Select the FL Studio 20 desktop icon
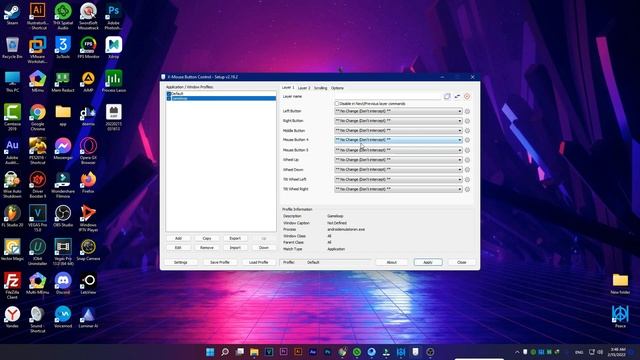 click(12, 216)
